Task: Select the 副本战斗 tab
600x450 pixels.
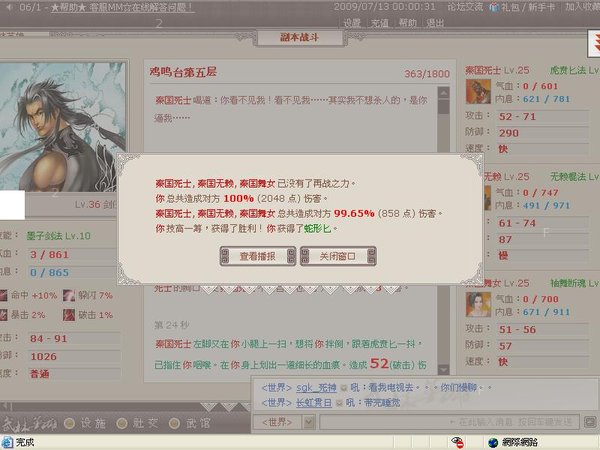Action: point(300,38)
